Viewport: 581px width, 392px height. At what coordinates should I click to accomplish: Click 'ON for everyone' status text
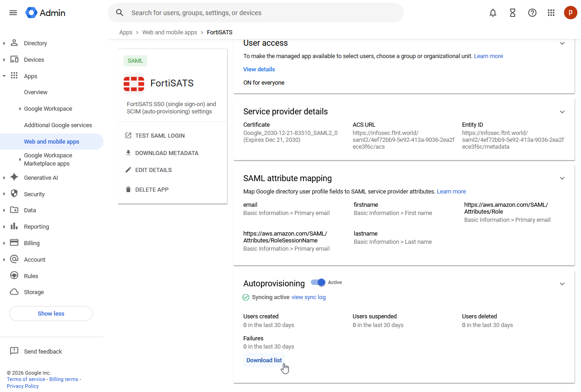264,83
